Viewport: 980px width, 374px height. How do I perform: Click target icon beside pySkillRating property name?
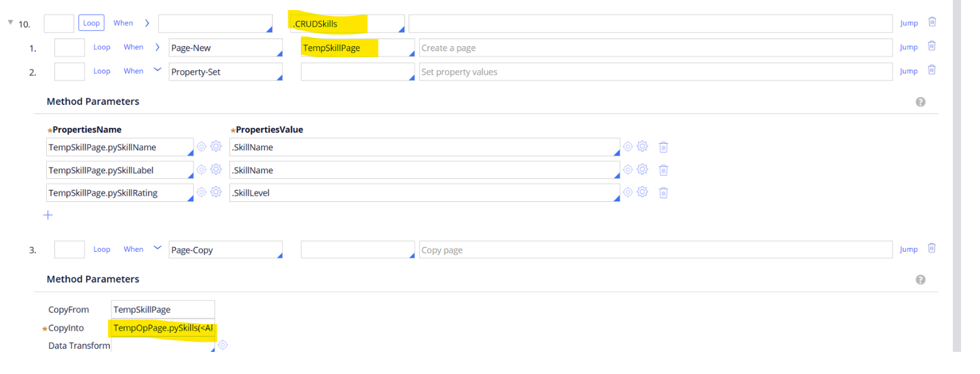point(201,192)
